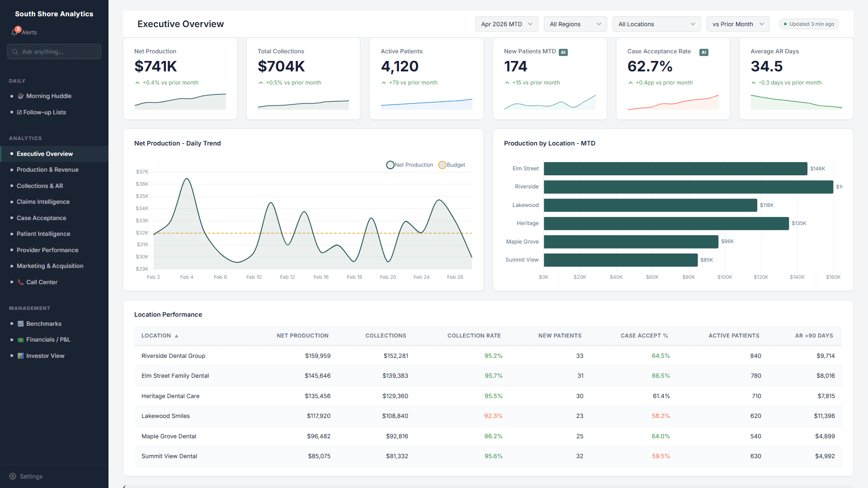Click the Settings gear icon
This screenshot has height=488, width=868.
(x=13, y=476)
